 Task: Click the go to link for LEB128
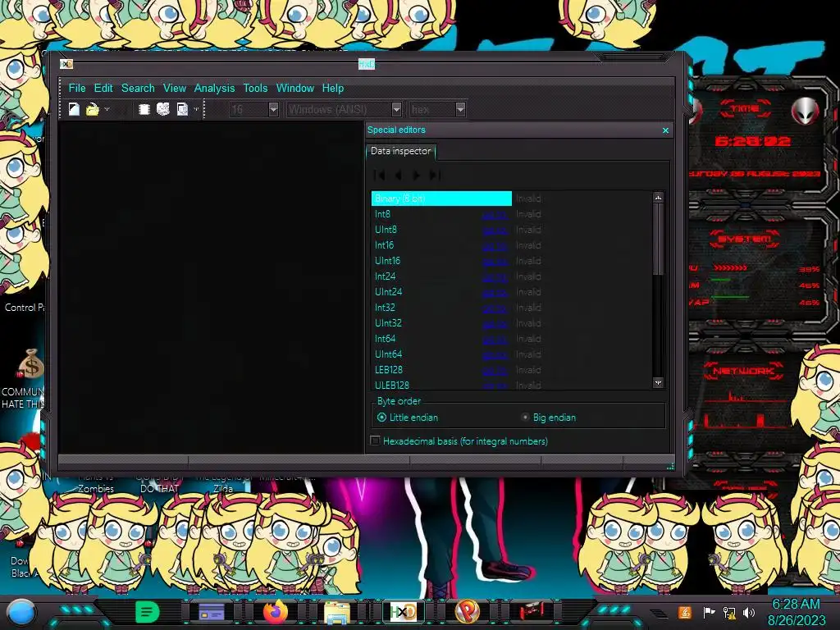[495, 370]
